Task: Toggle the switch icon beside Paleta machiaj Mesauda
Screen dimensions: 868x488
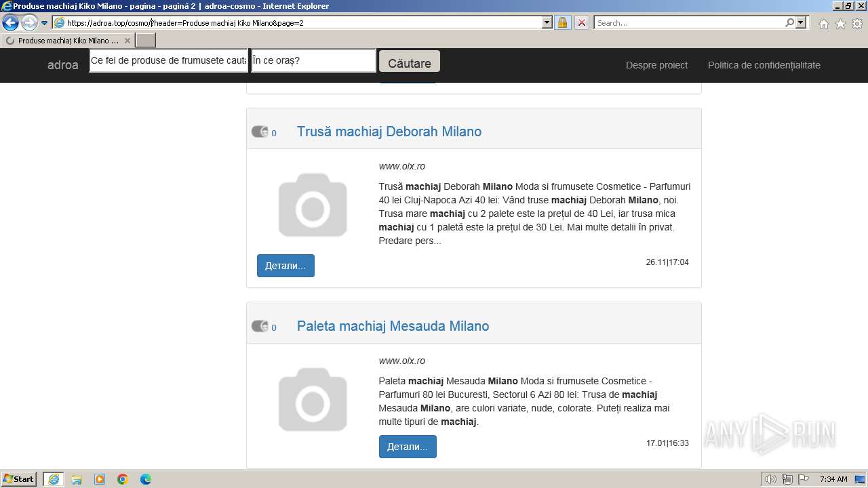Action: point(260,326)
